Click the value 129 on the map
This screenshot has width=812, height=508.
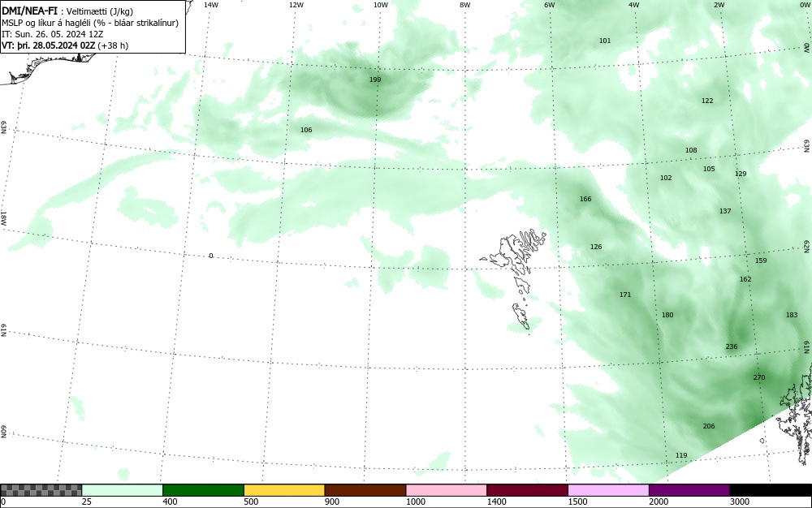741,174
